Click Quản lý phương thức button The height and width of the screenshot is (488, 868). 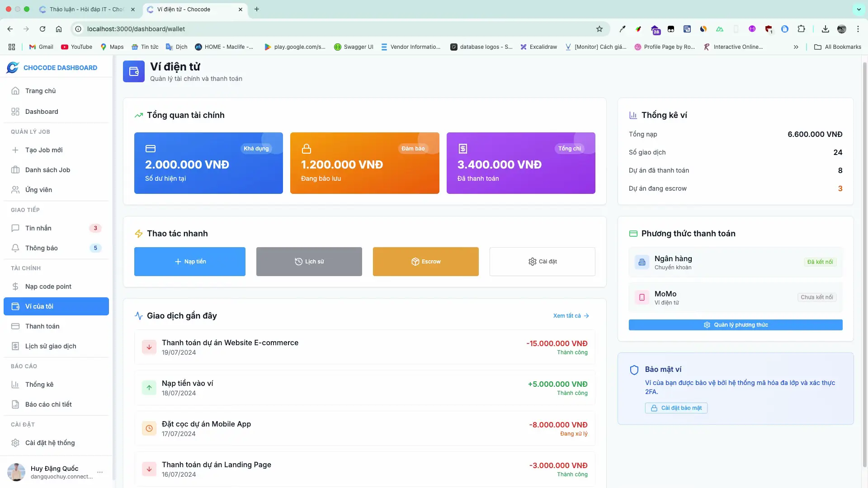pyautogui.click(x=735, y=324)
